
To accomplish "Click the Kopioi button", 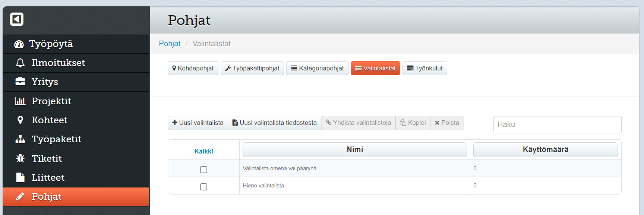I will click(413, 123).
